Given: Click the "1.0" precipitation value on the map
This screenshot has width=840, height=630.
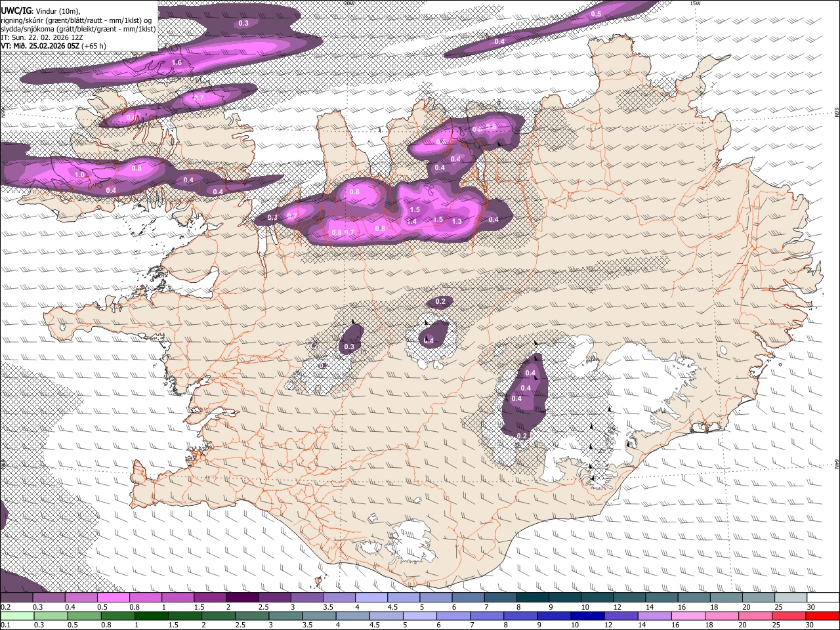Looking at the screenshot, I should coord(80,175).
